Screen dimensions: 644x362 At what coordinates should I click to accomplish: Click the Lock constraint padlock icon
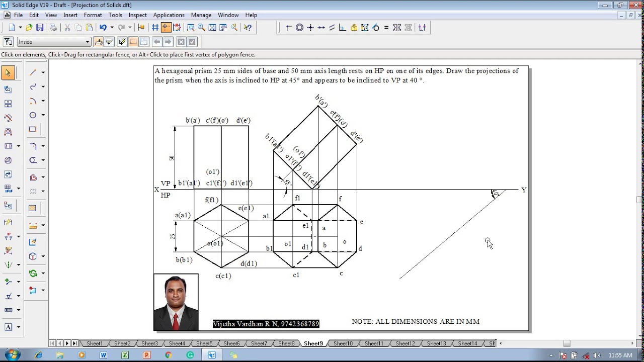354,28
